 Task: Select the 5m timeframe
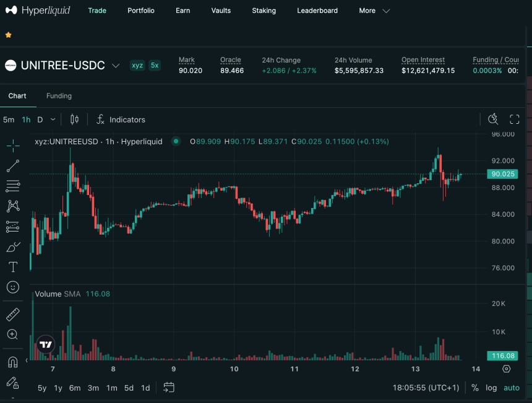click(9, 119)
